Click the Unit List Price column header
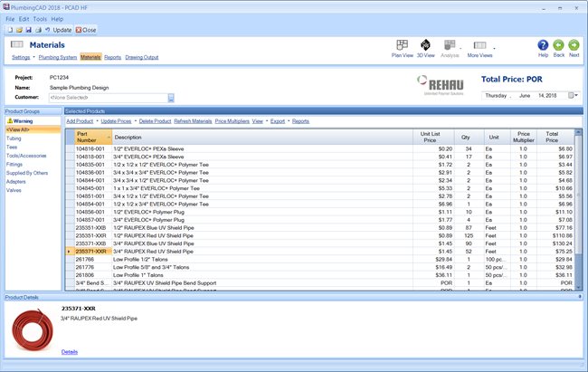This screenshot has width=588, height=372. click(433, 137)
